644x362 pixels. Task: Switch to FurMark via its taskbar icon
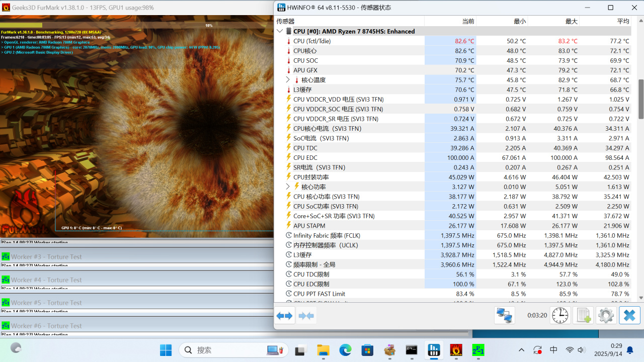click(456, 350)
